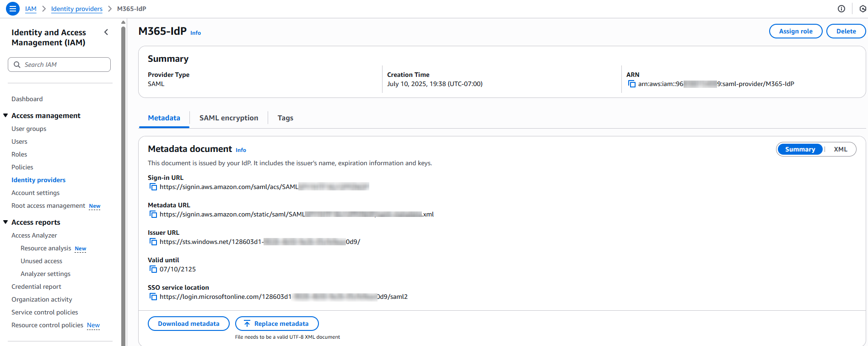Screen dimensions: 868x346
Task: Go to Identity providers breadcrumb link
Action: (77, 9)
